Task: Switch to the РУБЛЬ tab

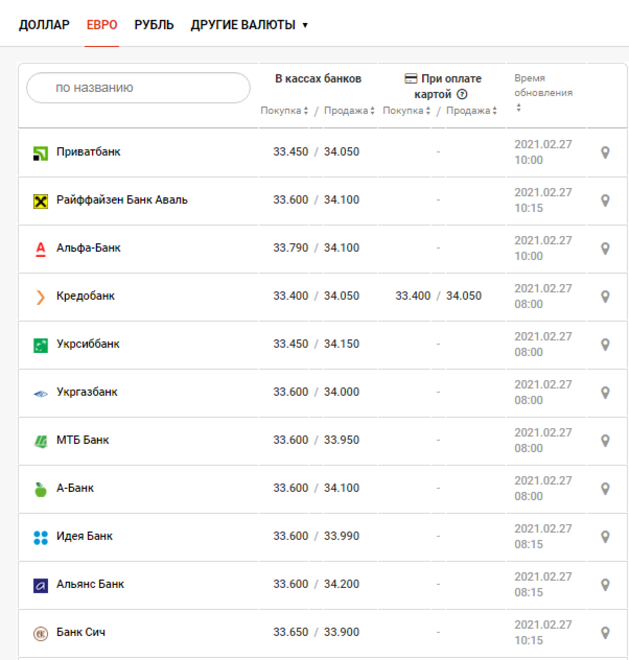Action: click(x=154, y=25)
